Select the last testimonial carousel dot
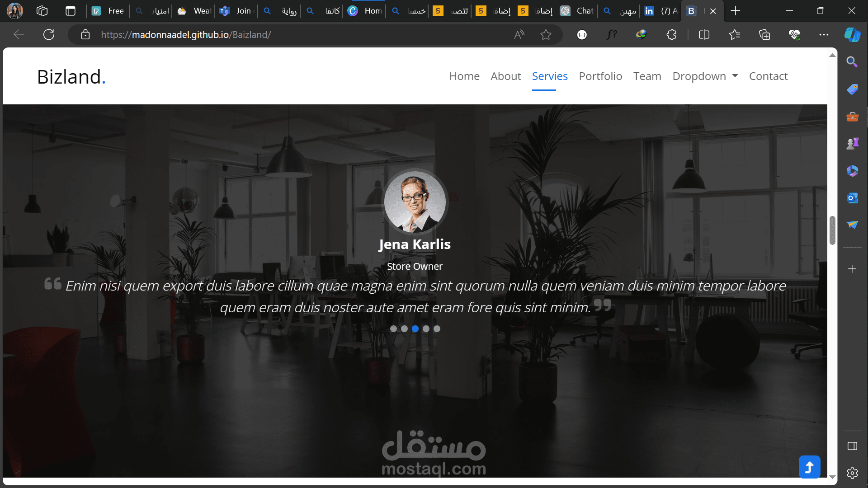Screen dimensions: 868x488 pos(437,329)
